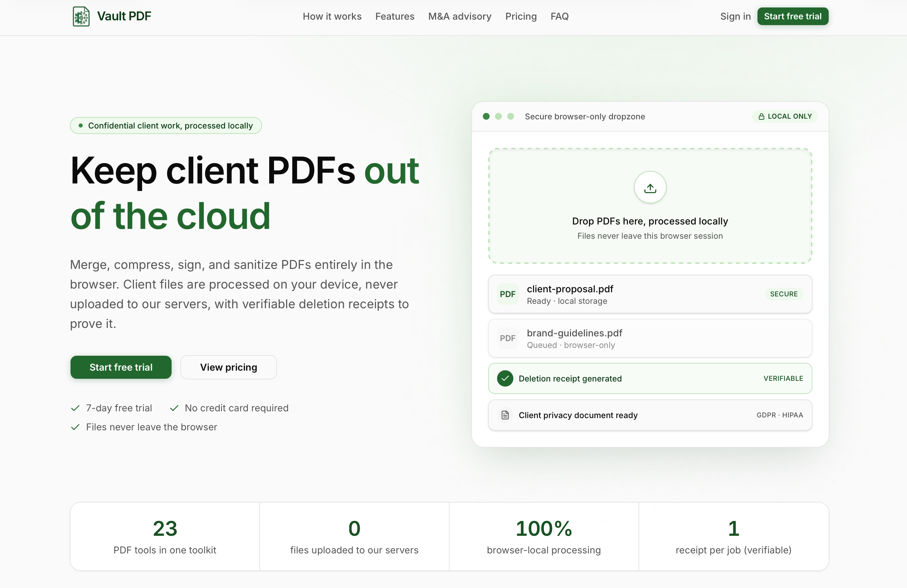
Task: Open the M&A advisory page
Action: click(x=459, y=16)
